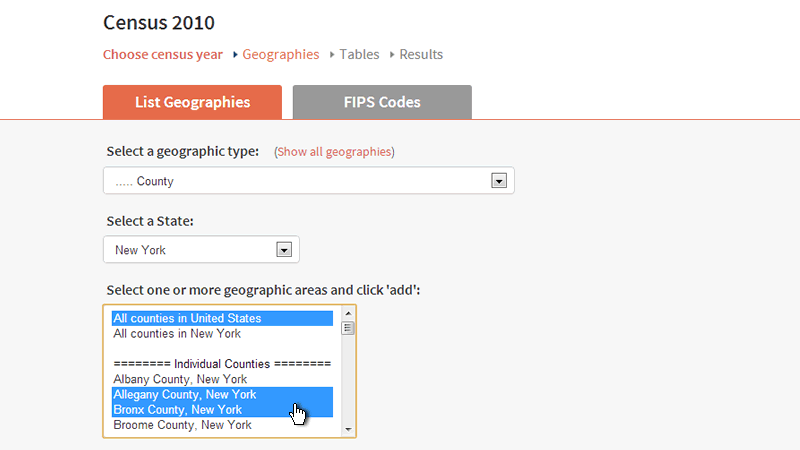Open the State dropdown arrow
Image resolution: width=800 pixels, height=450 pixels.
[x=284, y=249]
